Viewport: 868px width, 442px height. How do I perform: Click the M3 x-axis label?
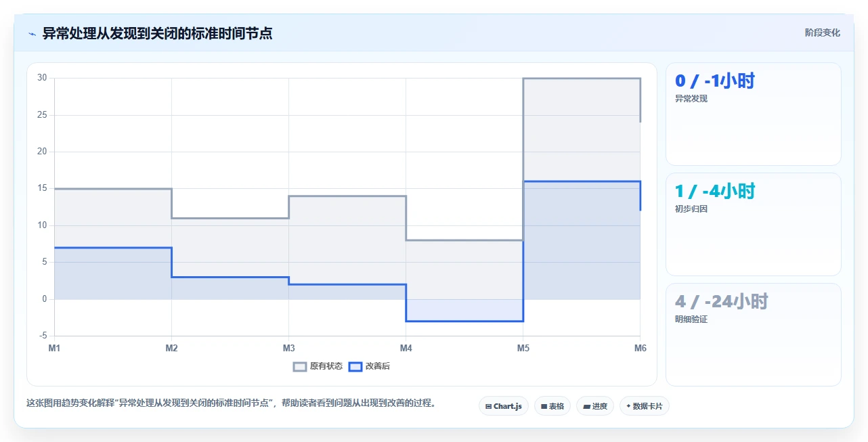[288, 349]
